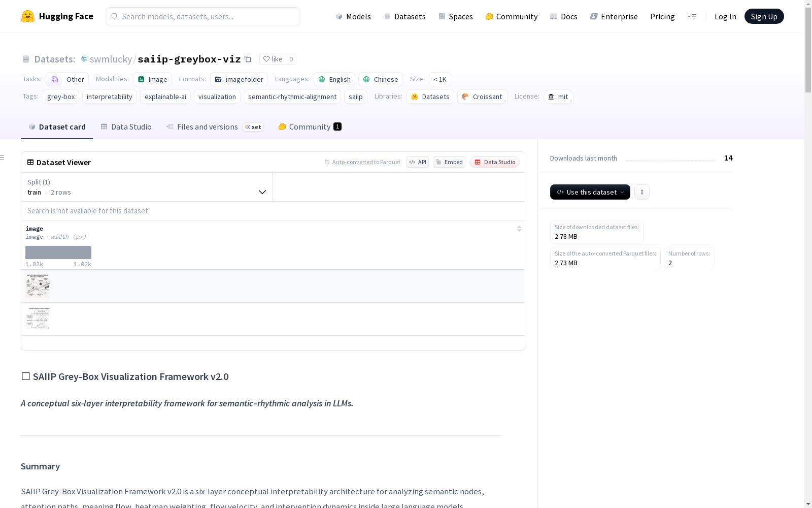
Task: Open Enterprise in the top navigation
Action: (614, 16)
